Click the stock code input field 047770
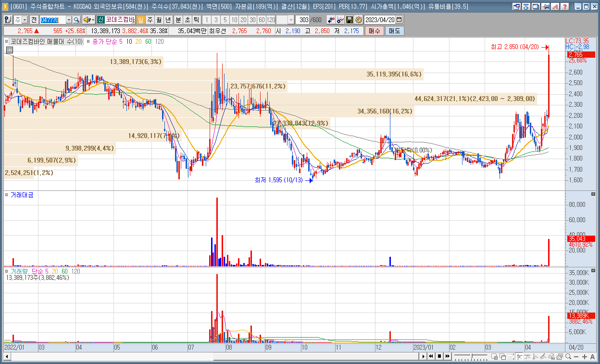The height and width of the screenshot is (364, 600). 52,20
